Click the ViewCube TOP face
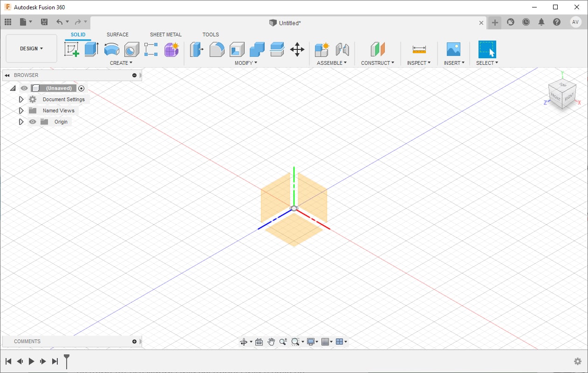The width and height of the screenshot is (588, 373). [563, 85]
